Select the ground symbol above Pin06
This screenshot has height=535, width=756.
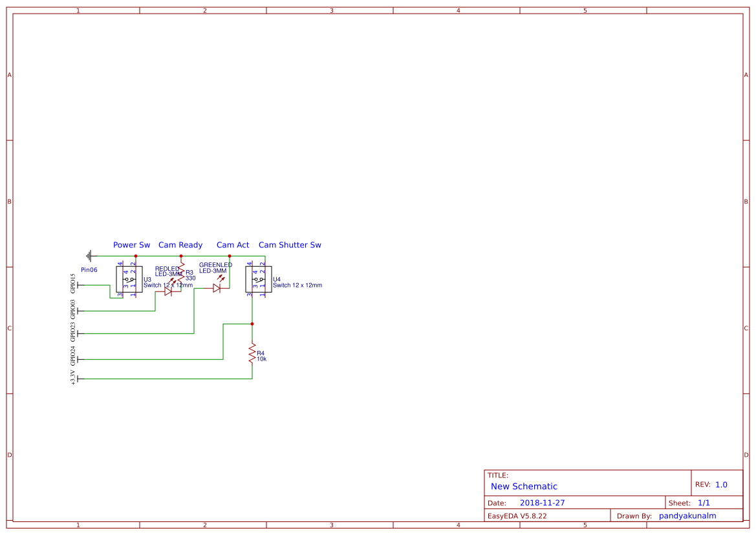click(89, 255)
